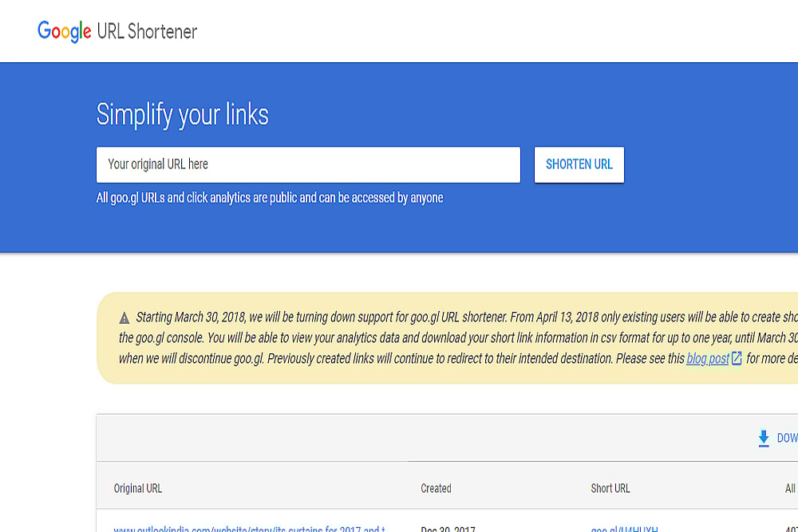Click the warning triangle icon in the notice

124,317
